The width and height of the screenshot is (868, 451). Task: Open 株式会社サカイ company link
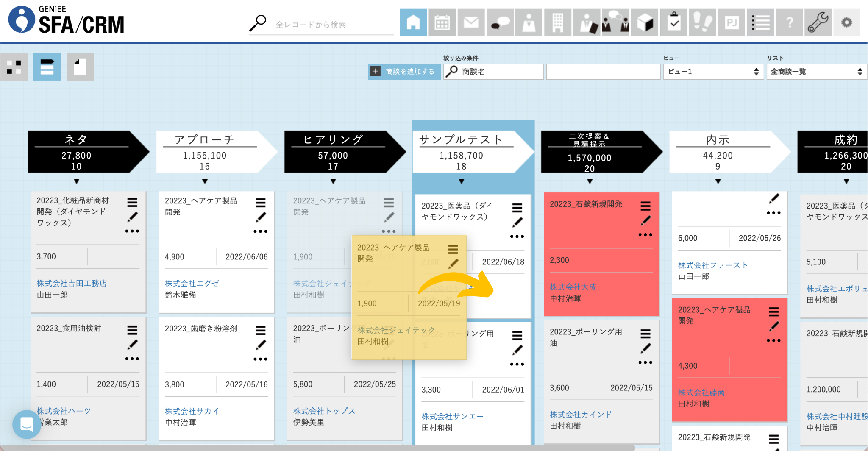pyautogui.click(x=192, y=411)
